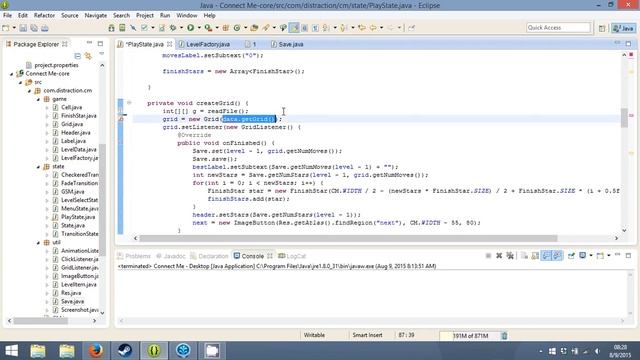Click Remove Launch X in Console toolbar
The image size is (640, 360).
click(x=499, y=256)
